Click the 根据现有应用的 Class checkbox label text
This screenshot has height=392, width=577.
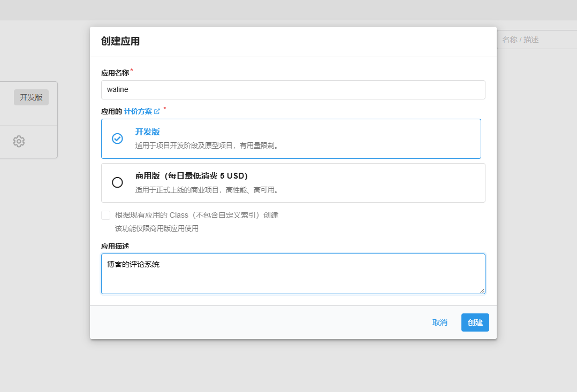[196, 215]
